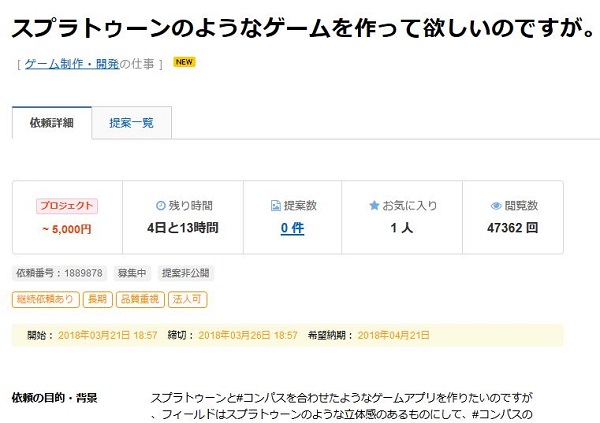Click the description text starting スプラトゥーンと#コンパス
The height and width of the screenshot is (423, 600).
341,407
